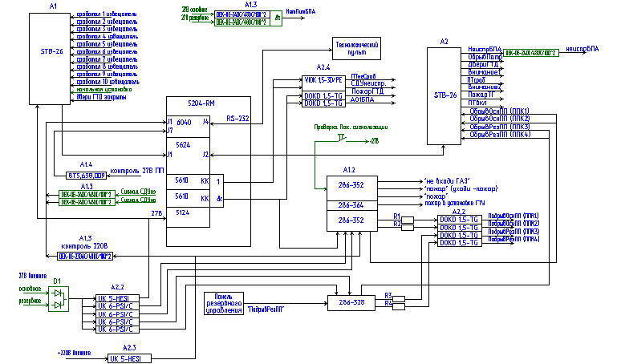This screenshot has height=364, width=617.
Task: Click the STB-26 block labeled A1
Action: (50, 59)
